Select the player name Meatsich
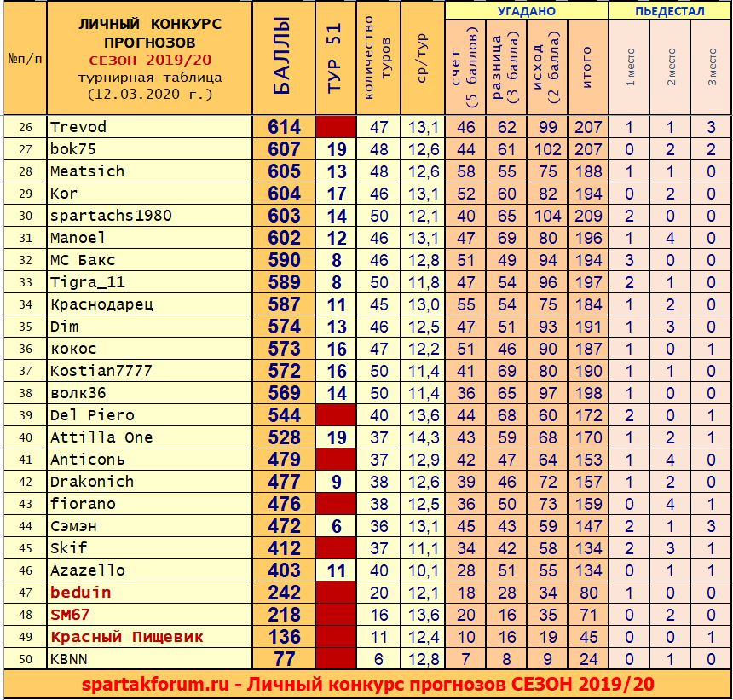The width and height of the screenshot is (733, 700). pos(88,171)
